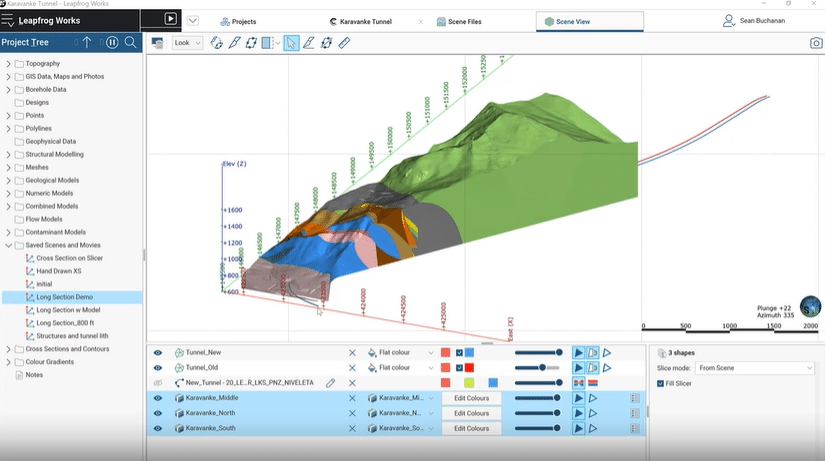Edit the New_Tunnel polyline with pencil icon
This screenshot has width=825, height=461.
point(330,383)
